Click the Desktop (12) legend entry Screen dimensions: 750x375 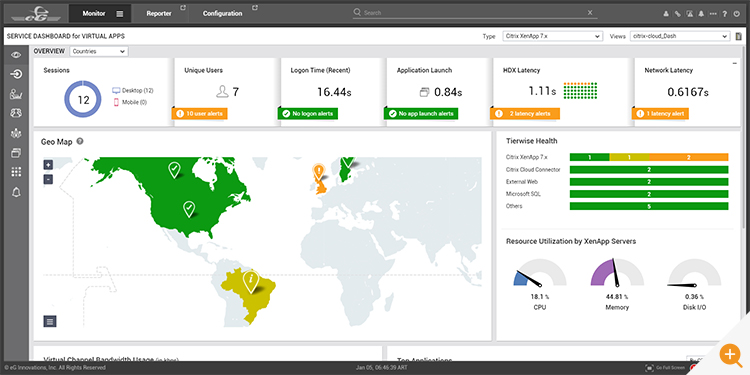coord(132,90)
